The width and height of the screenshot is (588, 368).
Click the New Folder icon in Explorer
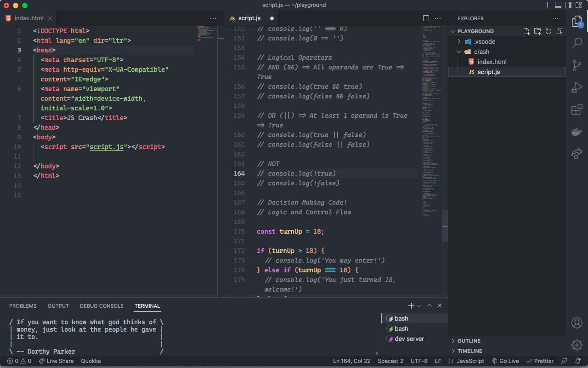click(x=537, y=31)
